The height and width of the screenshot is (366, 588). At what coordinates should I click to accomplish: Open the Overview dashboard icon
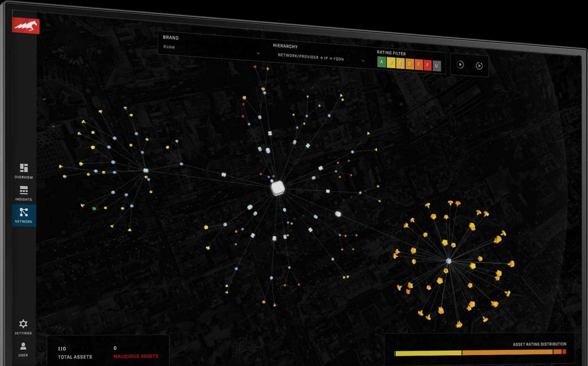[24, 168]
